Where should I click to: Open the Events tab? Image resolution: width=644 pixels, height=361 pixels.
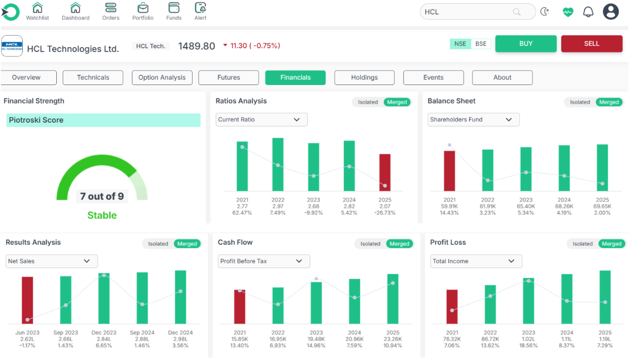click(x=433, y=78)
